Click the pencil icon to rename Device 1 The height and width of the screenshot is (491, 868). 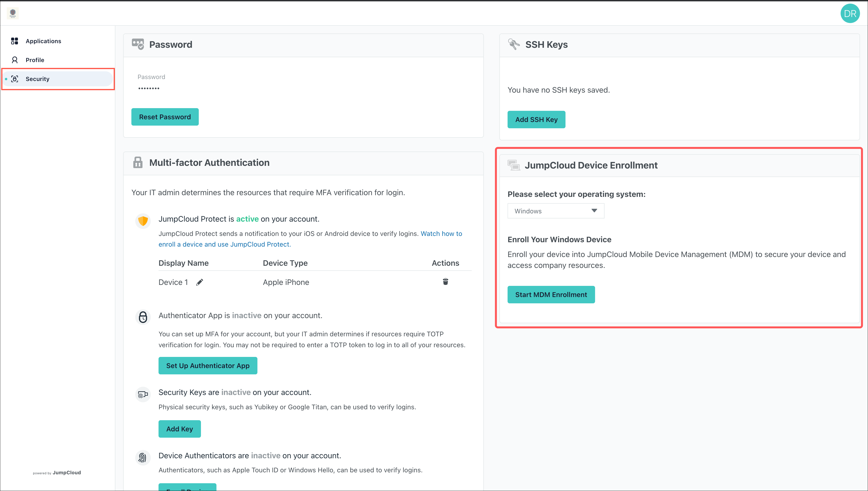[x=199, y=282]
